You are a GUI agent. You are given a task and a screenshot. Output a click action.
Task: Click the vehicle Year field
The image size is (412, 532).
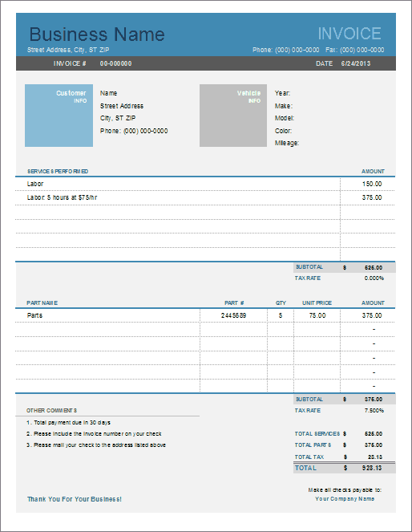pyautogui.click(x=283, y=93)
